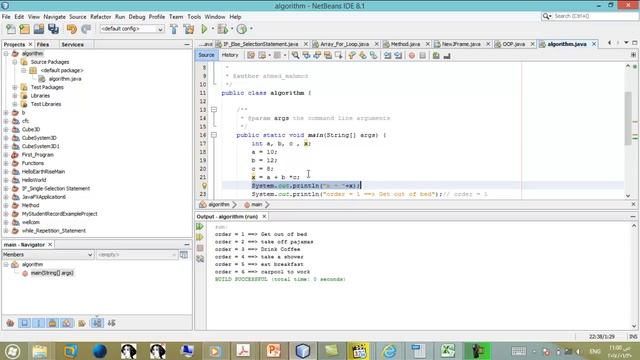Collapse main method code fold on line 16
The image size is (640, 360).
213,135
